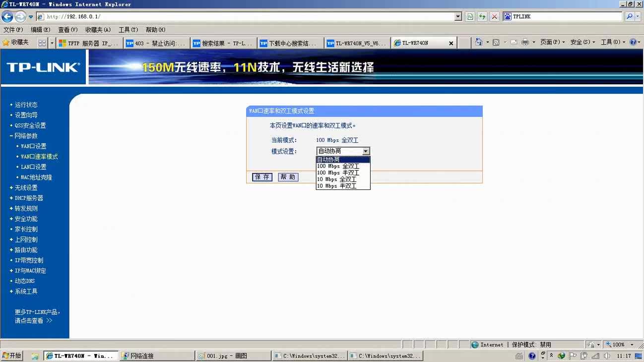644x362 pixels.
Task: Open the Quick Tabs grid icon
Action: (x=42, y=43)
